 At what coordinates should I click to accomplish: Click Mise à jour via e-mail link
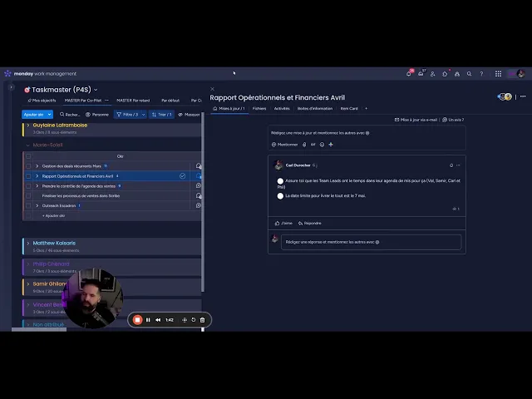(416, 120)
